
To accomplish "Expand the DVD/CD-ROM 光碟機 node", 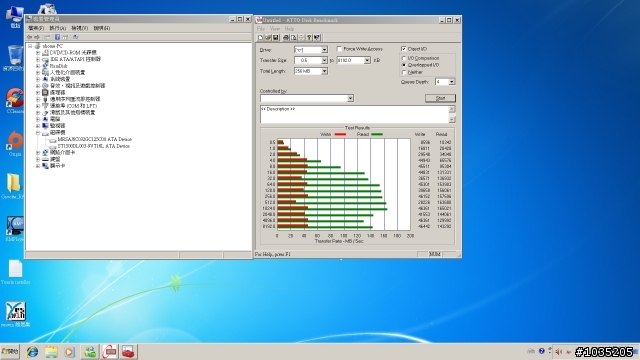I will point(38,53).
